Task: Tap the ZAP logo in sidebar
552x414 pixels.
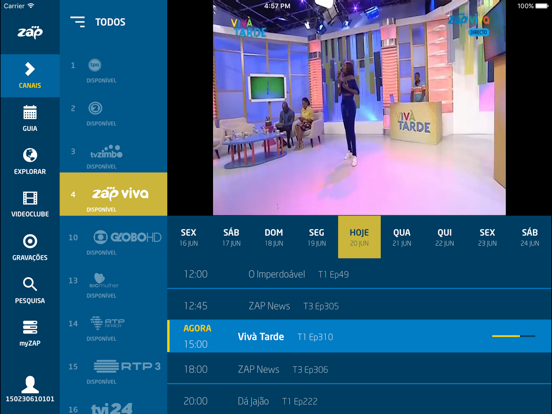Action: (30, 32)
